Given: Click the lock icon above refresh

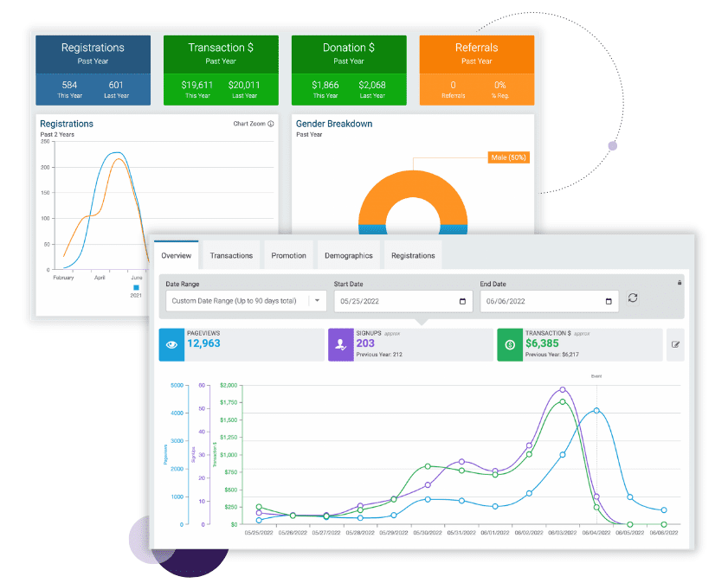Looking at the screenshot, I should click(680, 283).
